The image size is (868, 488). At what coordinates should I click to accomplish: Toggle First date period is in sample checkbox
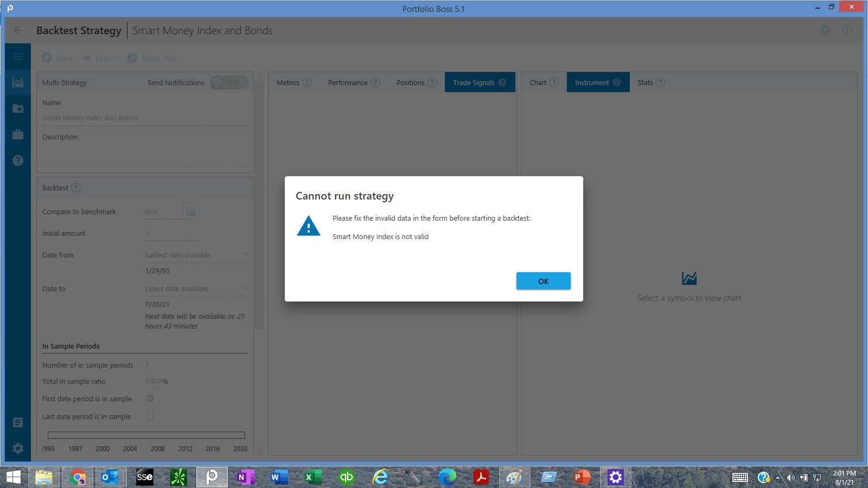(150, 398)
